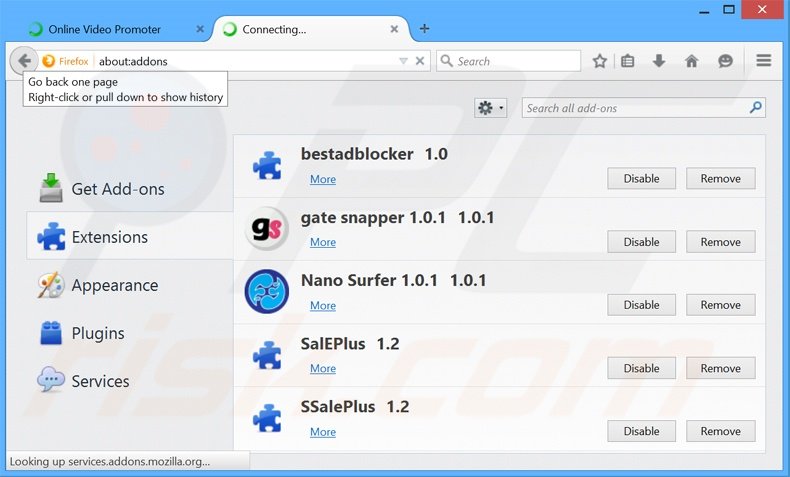Viewport: 790px width, 477px height.
Task: Select the SalEPlus 1.2 title
Action: tap(350, 344)
